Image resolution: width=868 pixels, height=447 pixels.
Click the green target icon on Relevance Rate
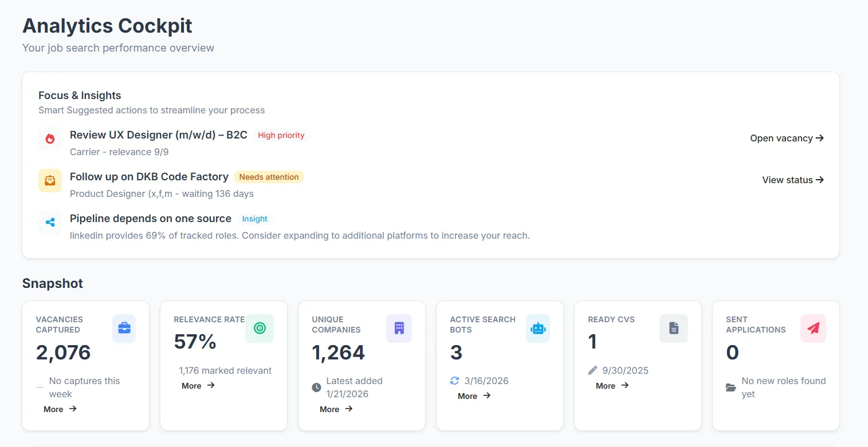pos(260,329)
